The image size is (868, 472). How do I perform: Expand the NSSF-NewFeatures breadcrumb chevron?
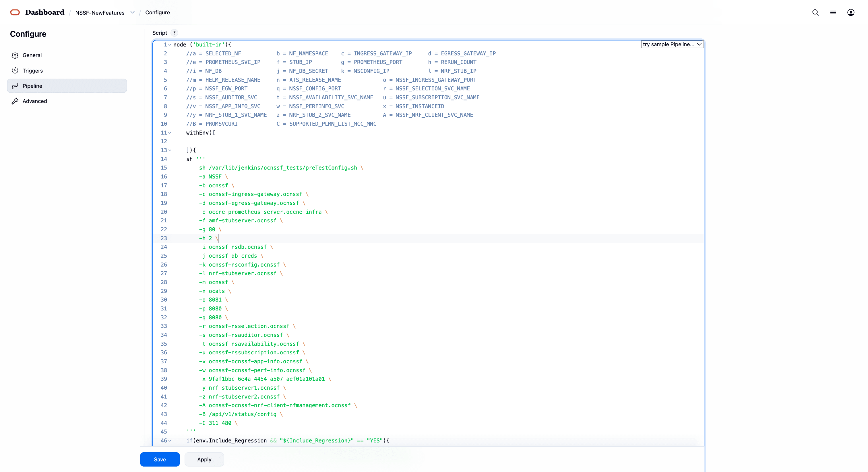tap(132, 12)
